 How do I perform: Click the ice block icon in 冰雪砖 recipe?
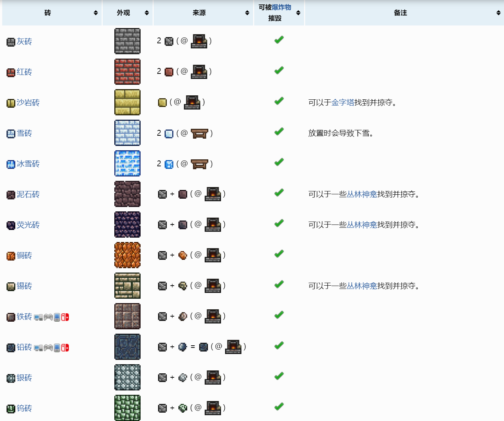tap(169, 164)
